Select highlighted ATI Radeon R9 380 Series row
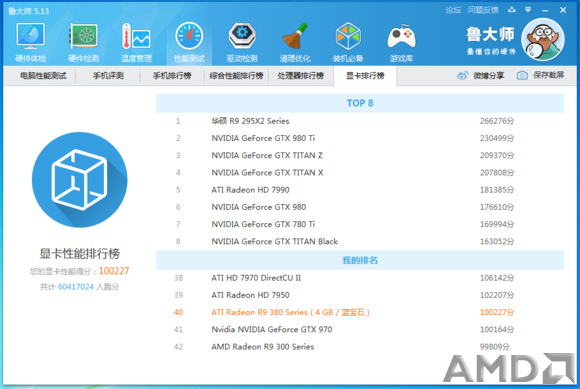This screenshot has height=389, width=580. 360,312
